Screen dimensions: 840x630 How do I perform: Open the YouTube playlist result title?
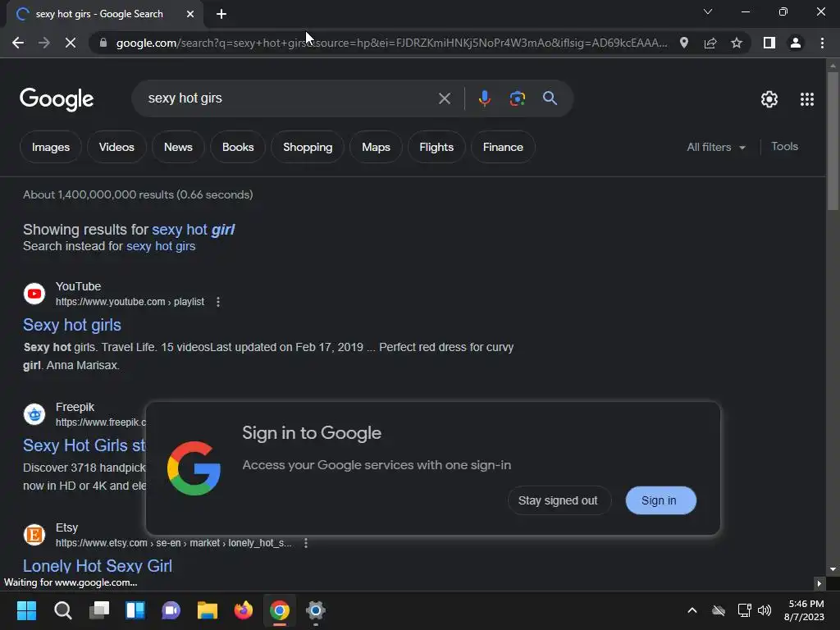point(72,325)
